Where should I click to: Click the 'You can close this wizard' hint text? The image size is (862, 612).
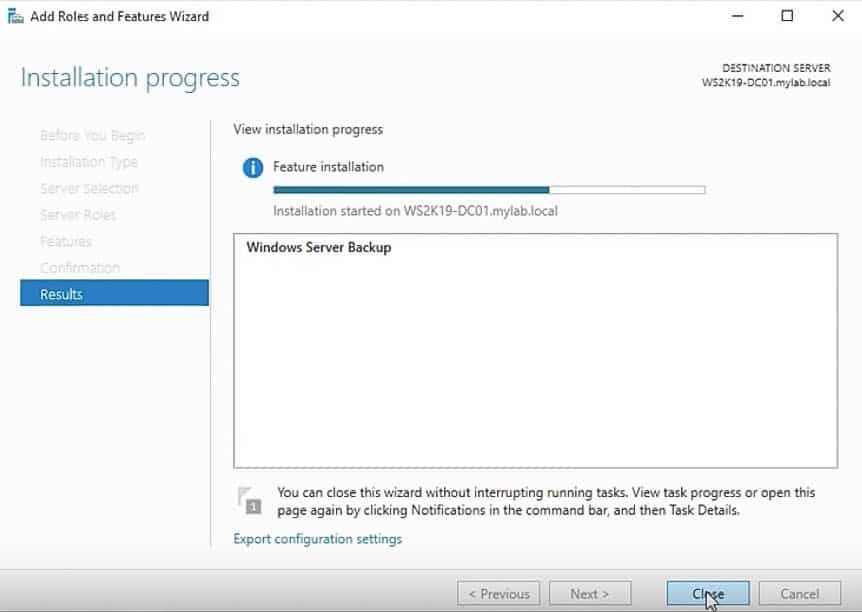pos(546,501)
